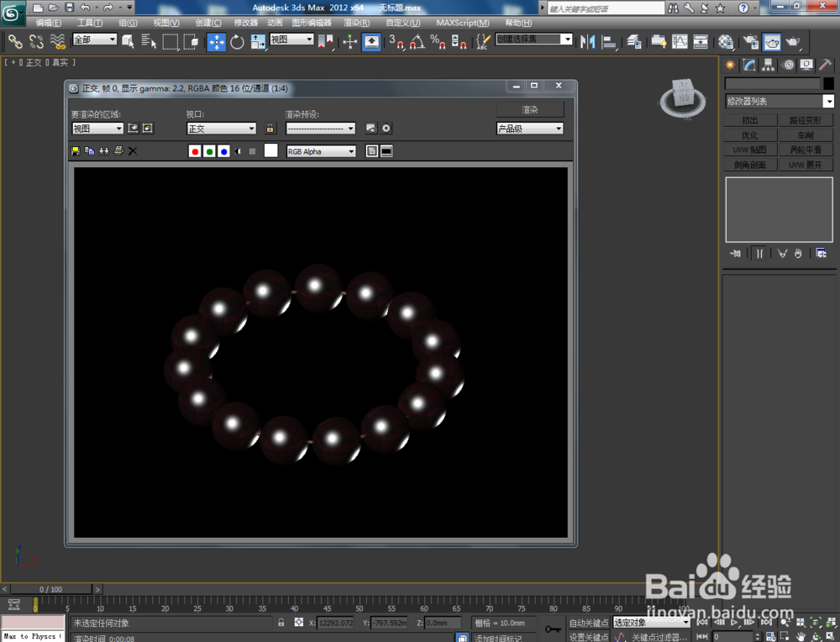Open the 全部 selection filter dropdown
840x642 pixels.
tap(95, 39)
